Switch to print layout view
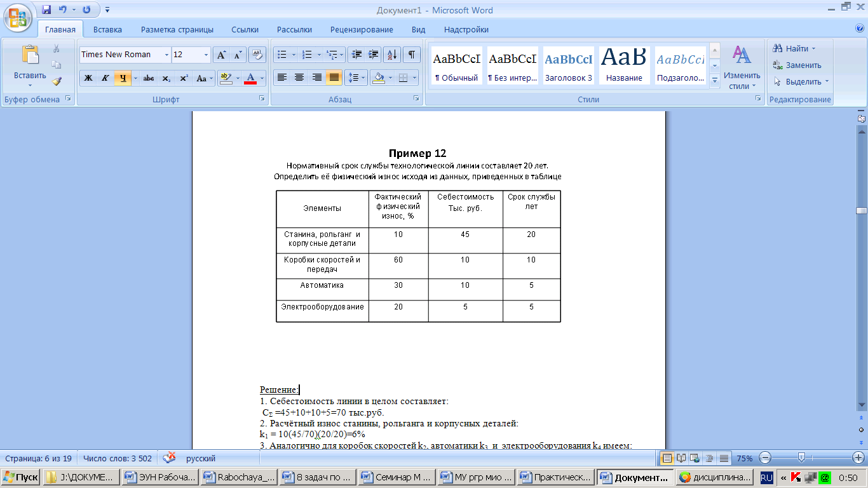Viewport: 868px width, 488px height. (x=667, y=458)
